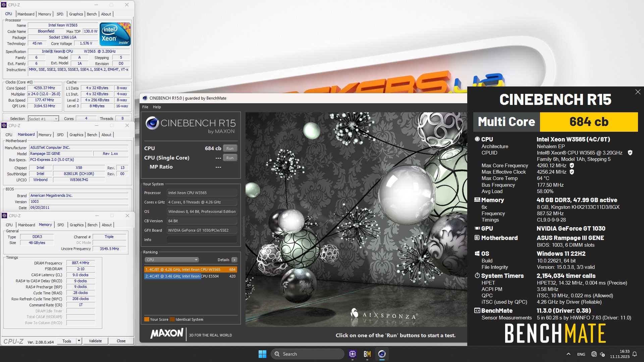The image size is (644, 362).
Task: Click the Motherboard icon in BenchMate panel
Action: 477,238
